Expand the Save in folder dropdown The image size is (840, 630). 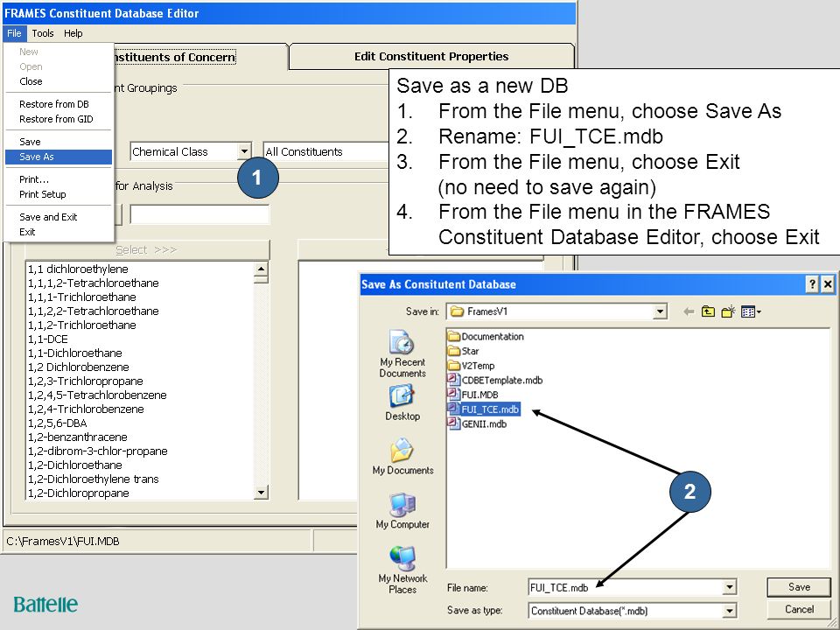[660, 311]
